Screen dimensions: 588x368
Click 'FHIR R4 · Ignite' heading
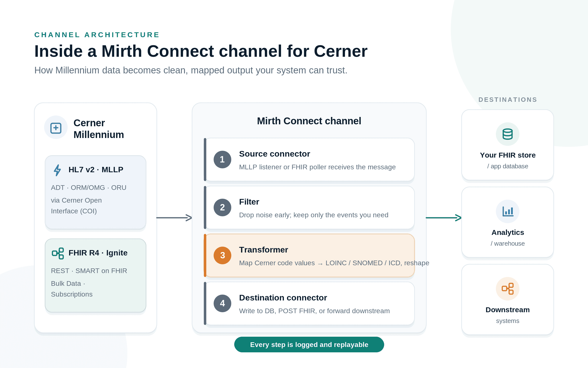(98, 253)
